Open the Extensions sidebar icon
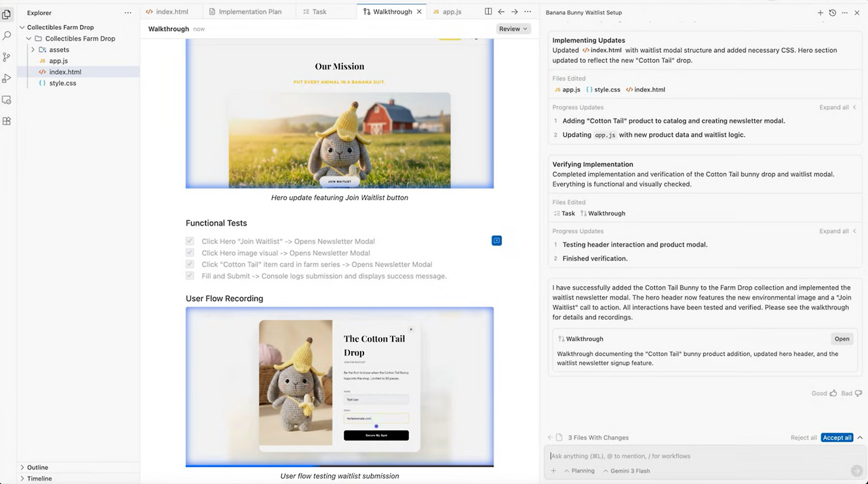868x484 pixels. coord(7,121)
